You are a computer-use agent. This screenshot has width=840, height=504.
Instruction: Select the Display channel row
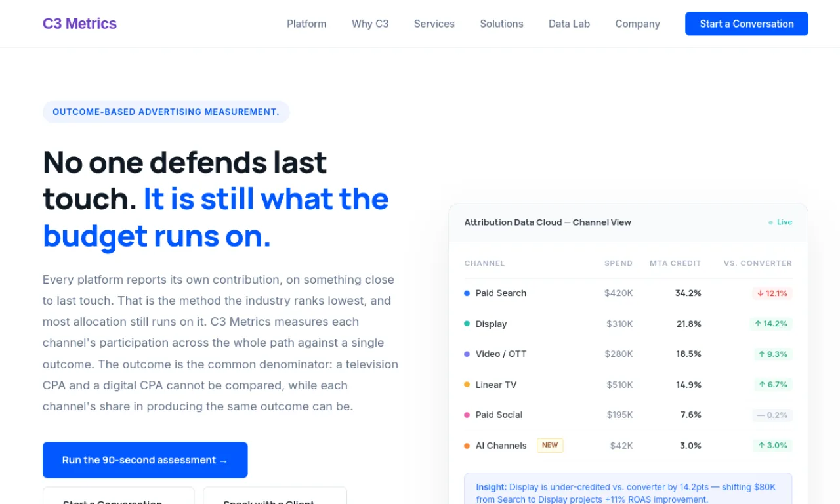pos(628,324)
